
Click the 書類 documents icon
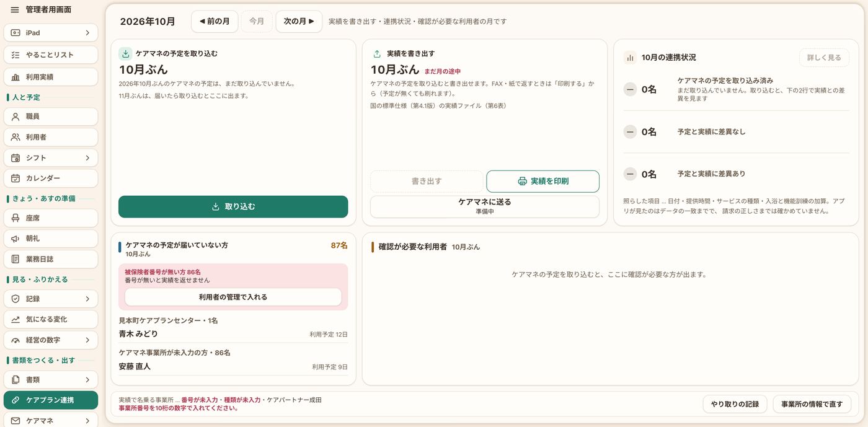(x=15, y=379)
